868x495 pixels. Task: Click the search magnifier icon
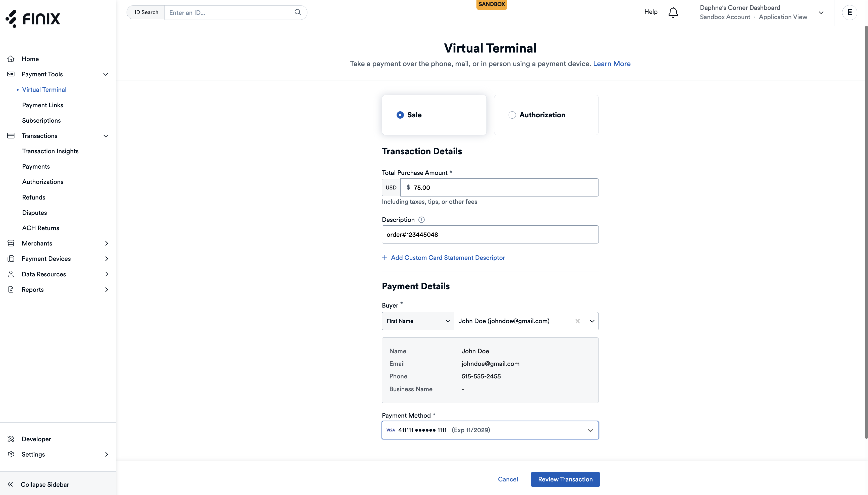297,12
